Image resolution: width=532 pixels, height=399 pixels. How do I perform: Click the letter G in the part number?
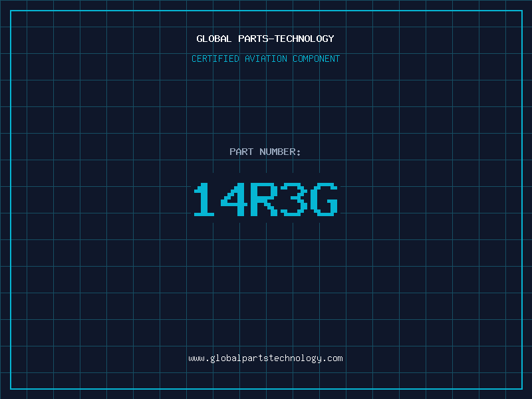(324, 200)
